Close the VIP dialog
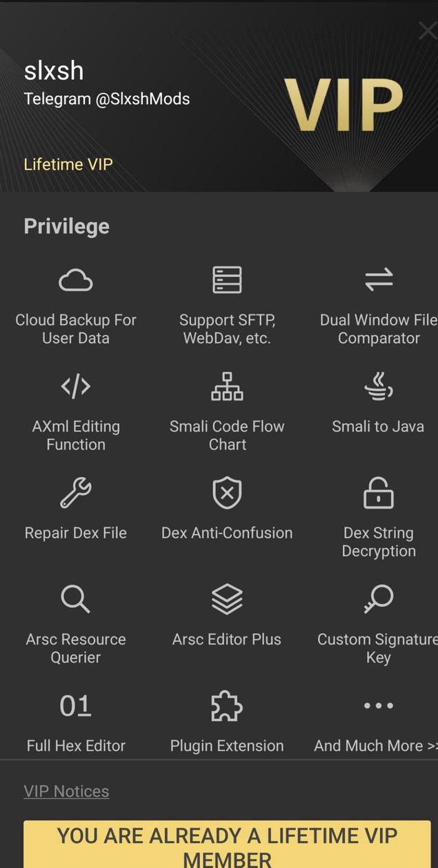Screen dimensions: 438x868 (x=426, y=30)
